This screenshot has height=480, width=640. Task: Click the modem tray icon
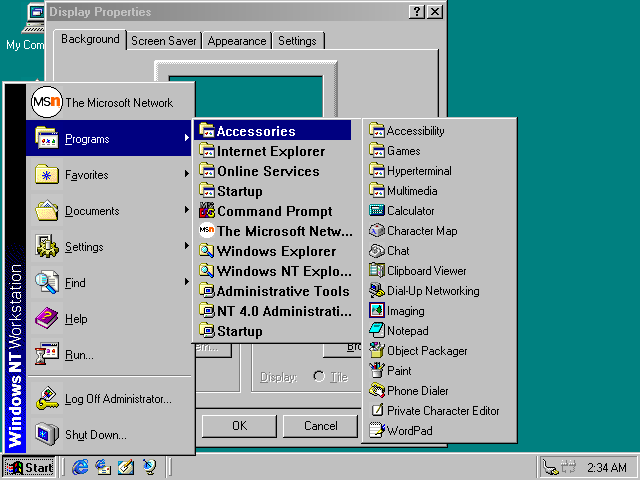point(551,467)
